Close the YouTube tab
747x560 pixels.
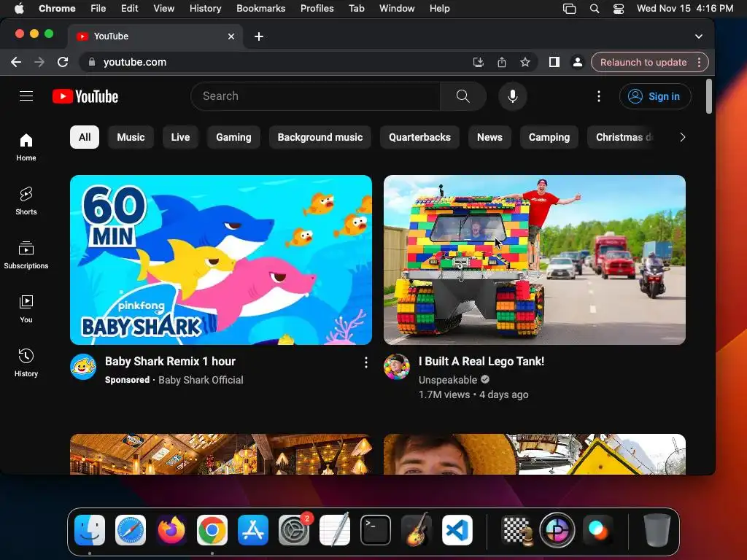point(231,36)
